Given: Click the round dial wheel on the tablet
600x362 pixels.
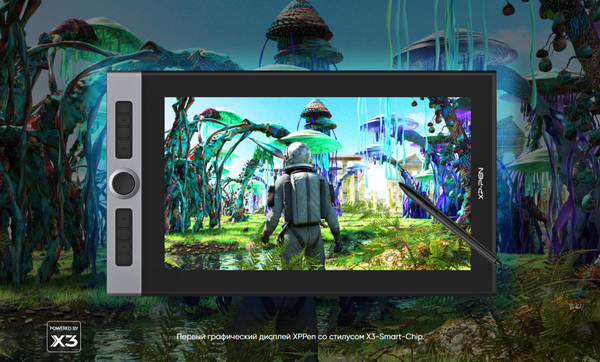Looking at the screenshot, I should tap(124, 183).
